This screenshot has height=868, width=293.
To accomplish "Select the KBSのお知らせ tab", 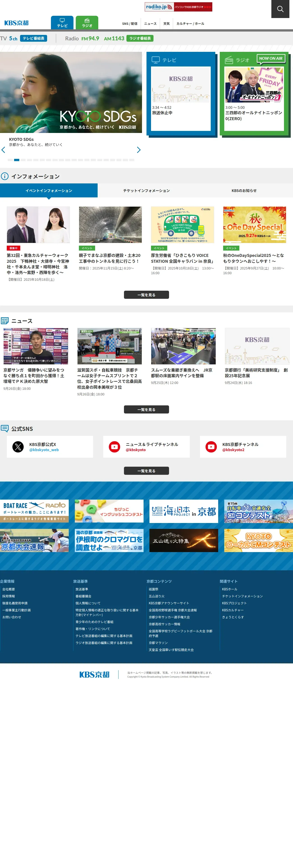I will 244,190.
